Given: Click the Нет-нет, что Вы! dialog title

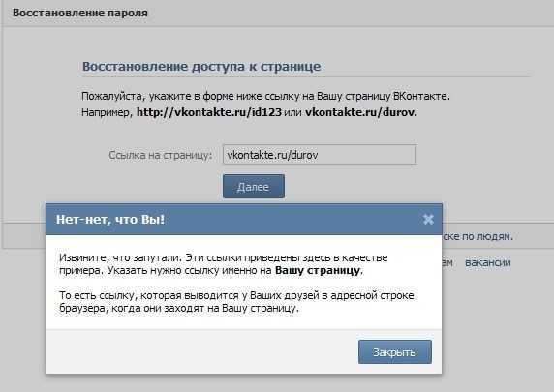Looking at the screenshot, I should click(110, 220).
